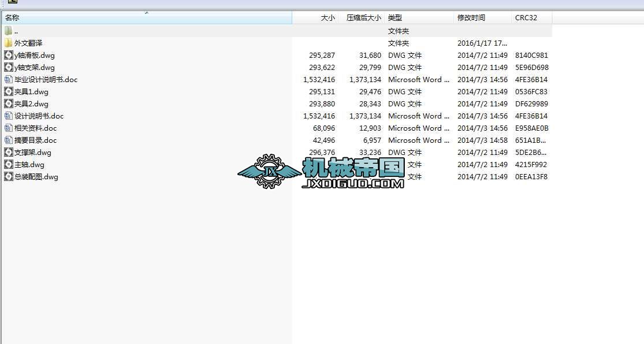Click size value 295,287

[x=322, y=55]
